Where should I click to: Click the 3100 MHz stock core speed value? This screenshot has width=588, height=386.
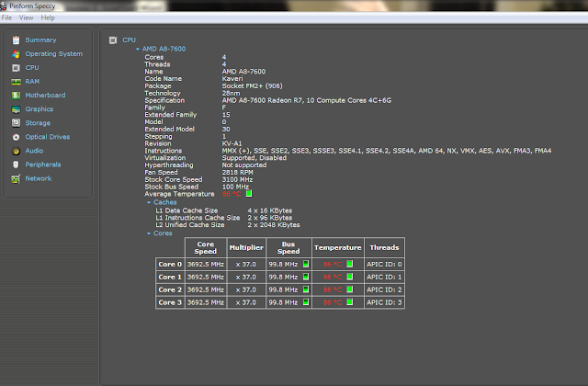(237, 180)
